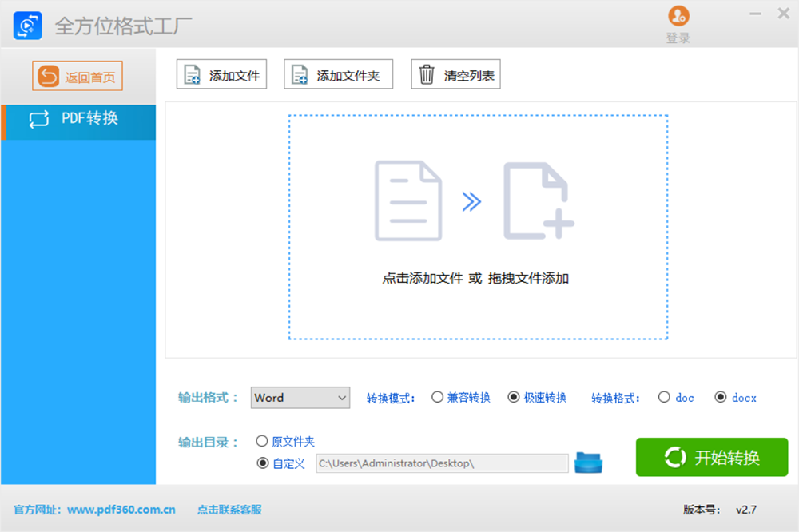Click the app logo icon in title bar

pos(26,25)
